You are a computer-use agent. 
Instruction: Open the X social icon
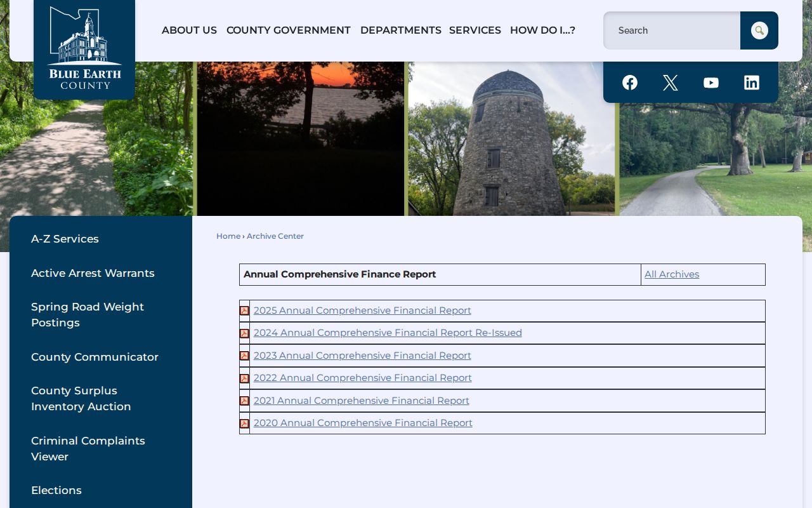pos(671,83)
